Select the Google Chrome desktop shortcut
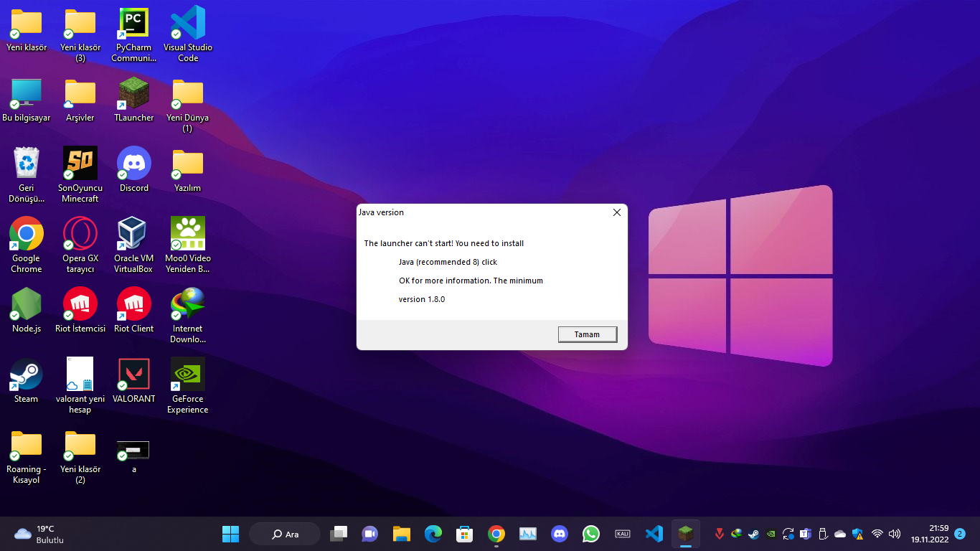This screenshot has width=980, height=551. coord(27,245)
